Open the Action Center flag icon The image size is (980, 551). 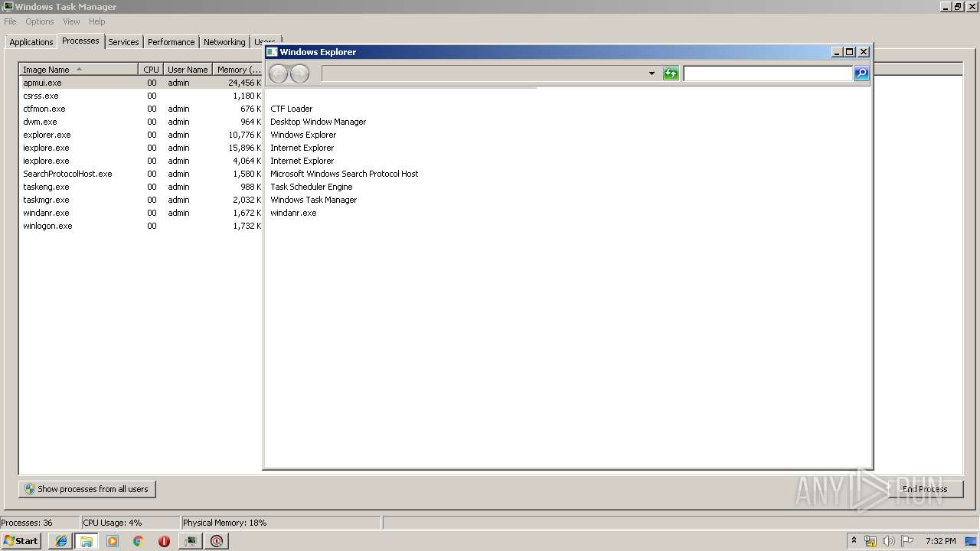907,541
